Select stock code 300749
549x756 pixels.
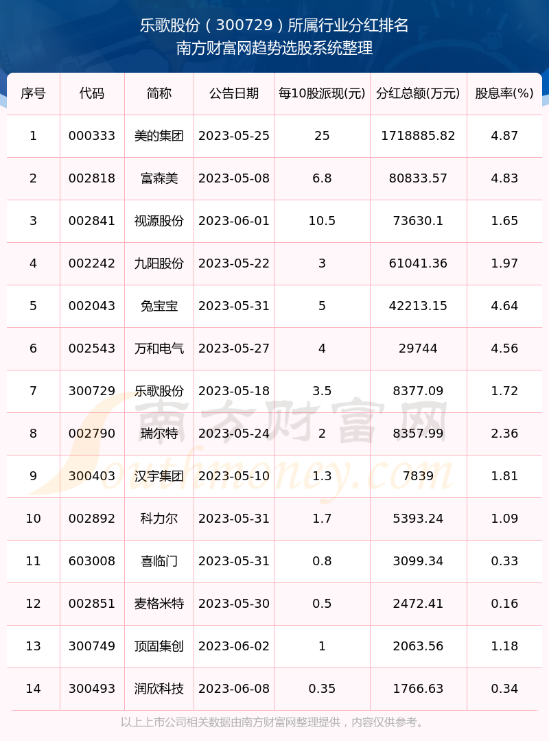click(92, 646)
